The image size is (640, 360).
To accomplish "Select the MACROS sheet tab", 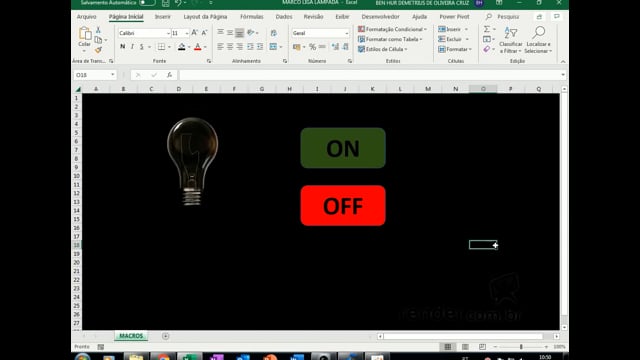I will (131, 336).
